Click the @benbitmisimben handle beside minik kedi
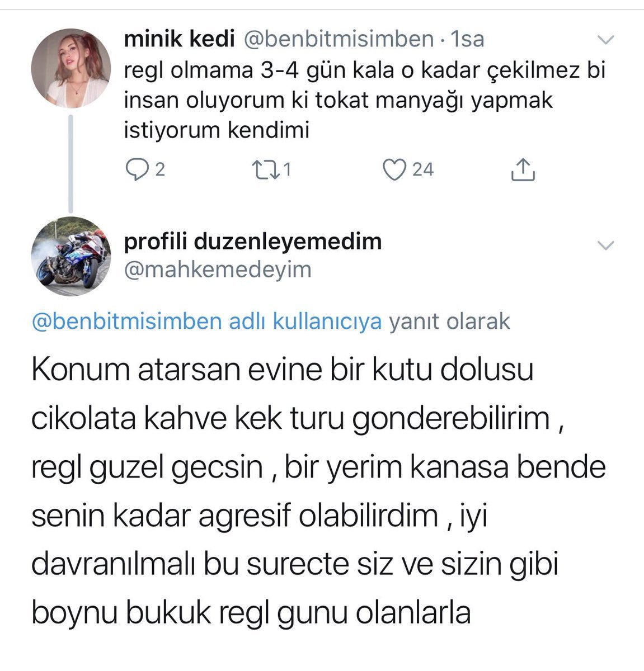 click(x=337, y=39)
